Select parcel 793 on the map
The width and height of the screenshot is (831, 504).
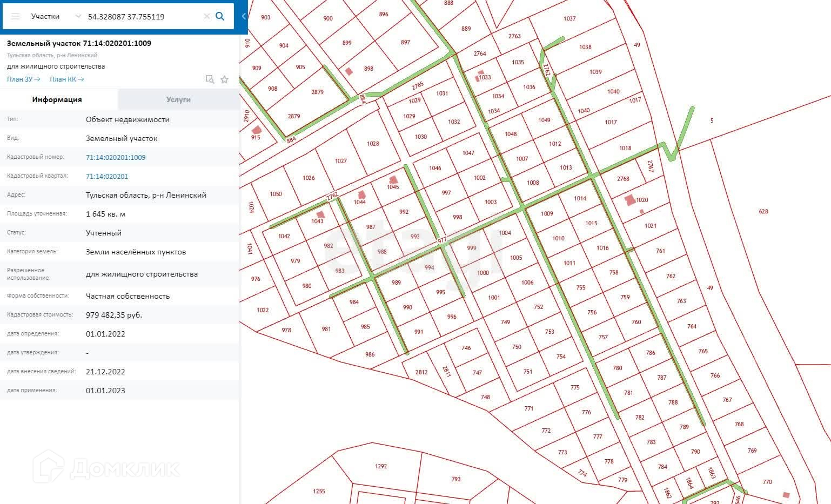(456, 479)
